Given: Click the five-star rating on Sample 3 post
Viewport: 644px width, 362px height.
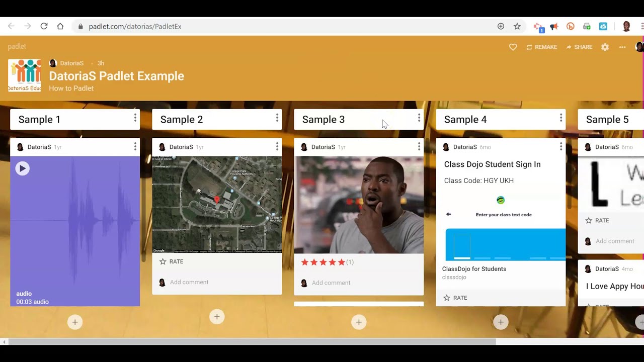Looking at the screenshot, I should click(323, 262).
